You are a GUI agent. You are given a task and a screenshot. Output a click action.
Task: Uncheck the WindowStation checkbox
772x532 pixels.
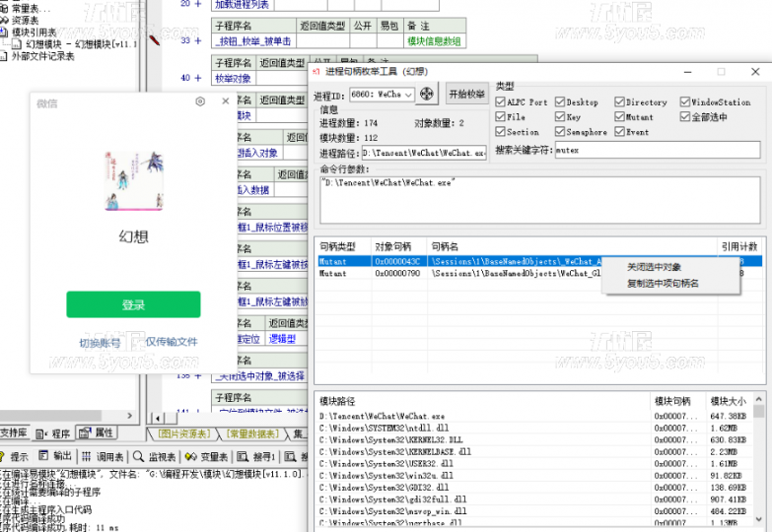click(685, 101)
